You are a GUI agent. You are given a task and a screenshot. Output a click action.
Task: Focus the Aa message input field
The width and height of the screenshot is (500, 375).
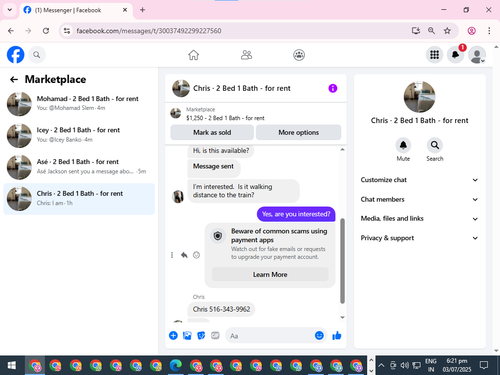coord(270,336)
